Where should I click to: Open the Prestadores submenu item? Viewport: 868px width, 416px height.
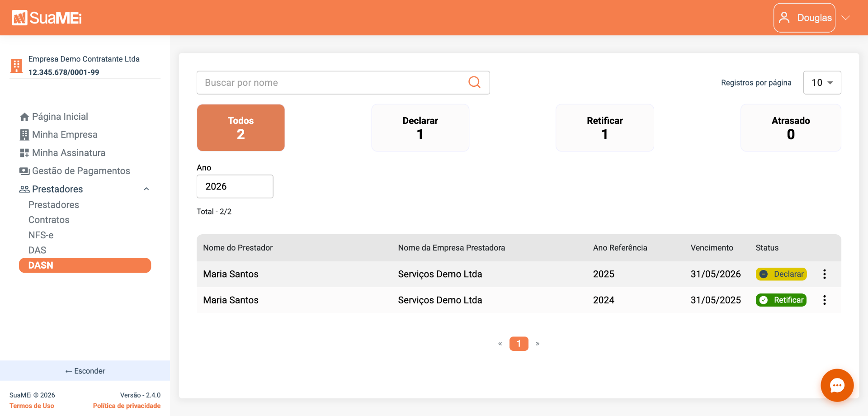pyautogui.click(x=54, y=205)
